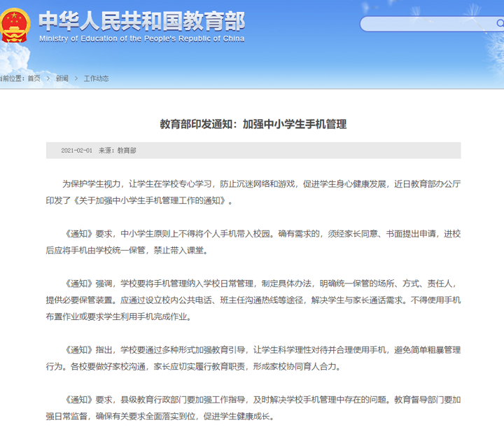The height and width of the screenshot is (432, 504).
Task: Click the paragraph mentioning 县级教育行政部门
Action: pyautogui.click(x=253, y=408)
